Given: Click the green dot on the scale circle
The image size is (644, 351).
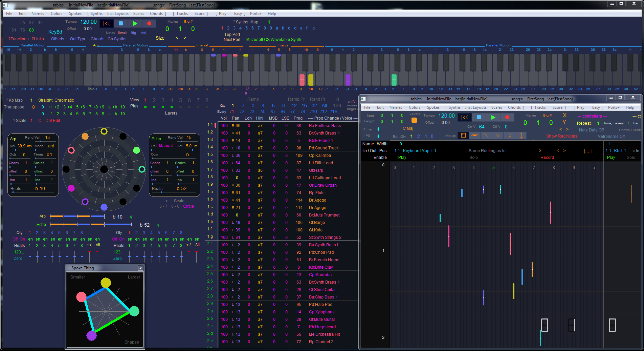Looking at the screenshot, I should (136, 150).
